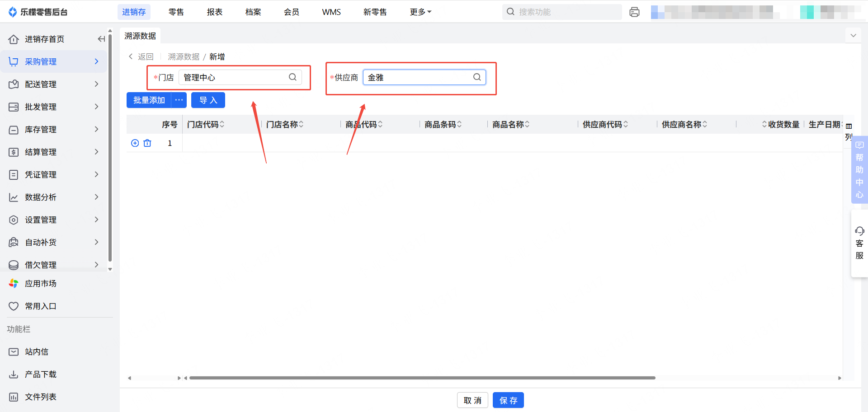Switch to the 进销存 module
The image size is (868, 412).
pyautogui.click(x=134, y=12)
